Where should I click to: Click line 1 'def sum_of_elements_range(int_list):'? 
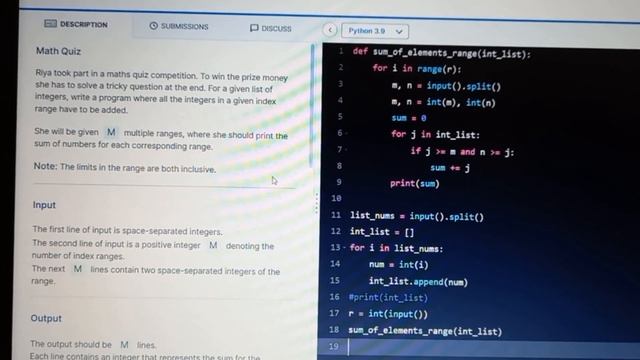[442, 53]
